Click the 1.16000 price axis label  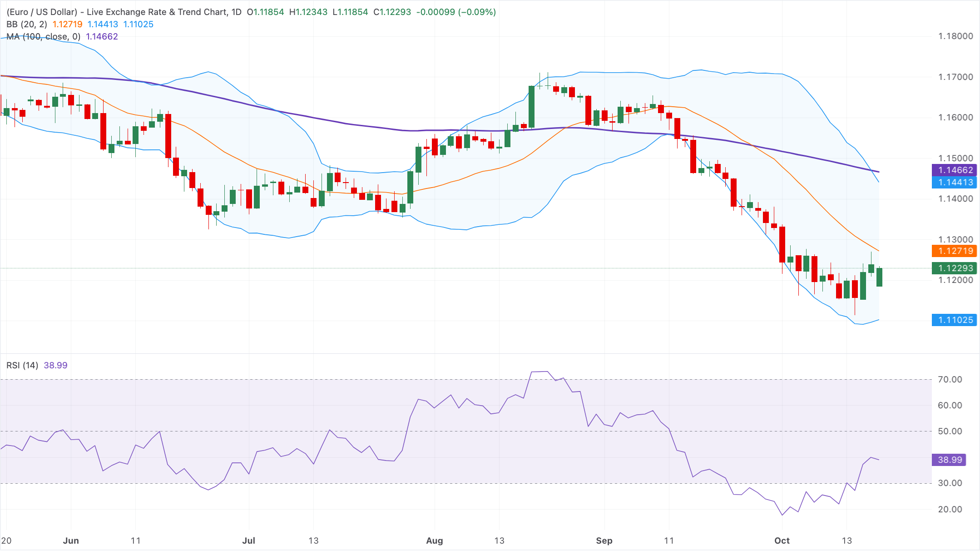click(955, 117)
